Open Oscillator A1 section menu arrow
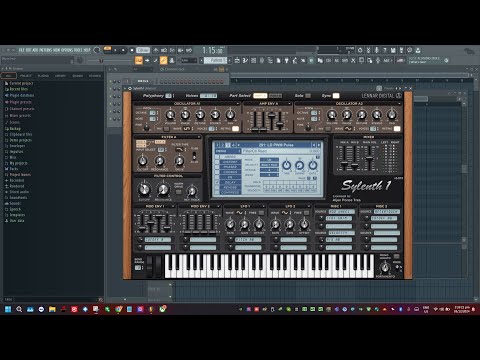 click(x=237, y=104)
